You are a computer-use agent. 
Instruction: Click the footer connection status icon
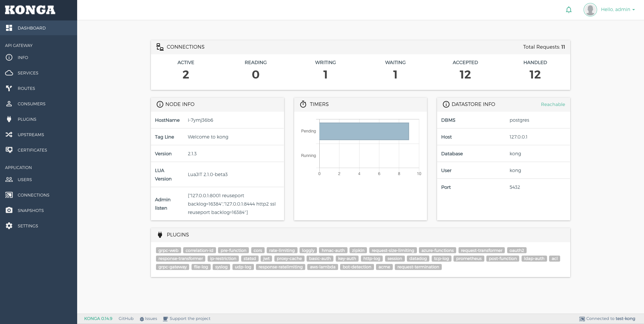(x=582, y=319)
